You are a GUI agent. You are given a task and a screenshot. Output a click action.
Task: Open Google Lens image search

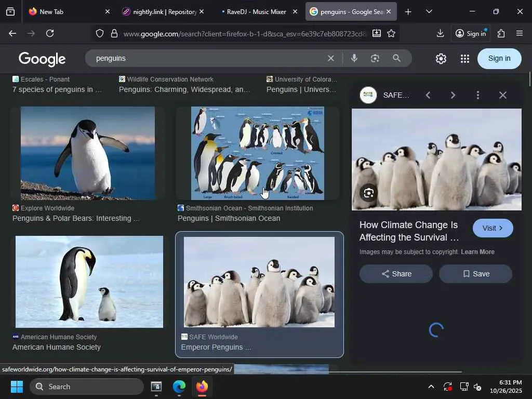[375, 58]
